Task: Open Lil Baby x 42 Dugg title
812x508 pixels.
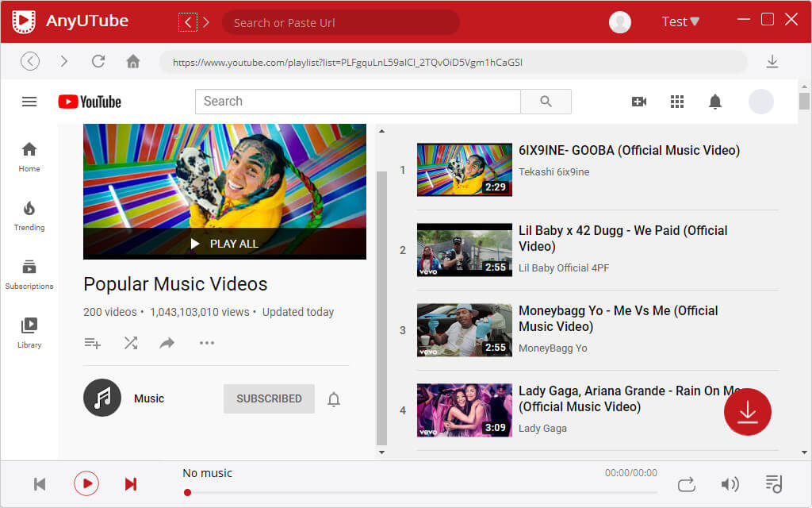Action: tap(623, 238)
